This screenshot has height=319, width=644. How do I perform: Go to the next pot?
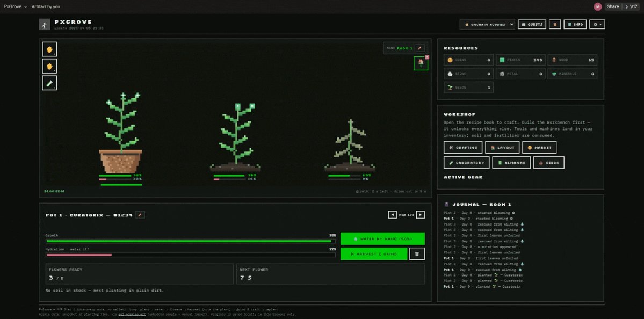[420, 215]
